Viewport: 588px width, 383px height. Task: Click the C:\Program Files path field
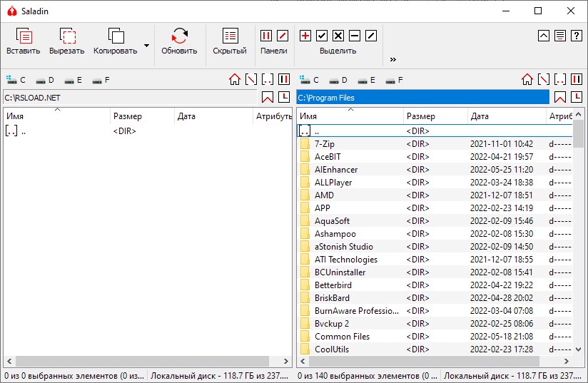423,98
